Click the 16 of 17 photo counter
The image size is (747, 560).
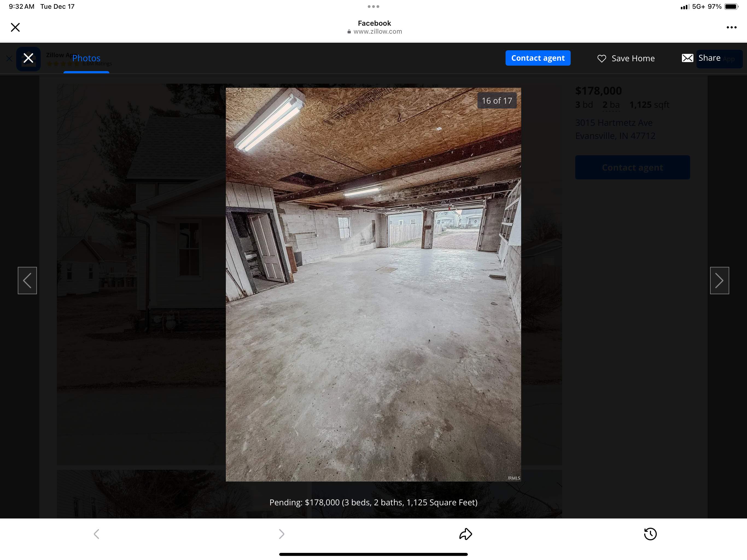[x=497, y=101]
